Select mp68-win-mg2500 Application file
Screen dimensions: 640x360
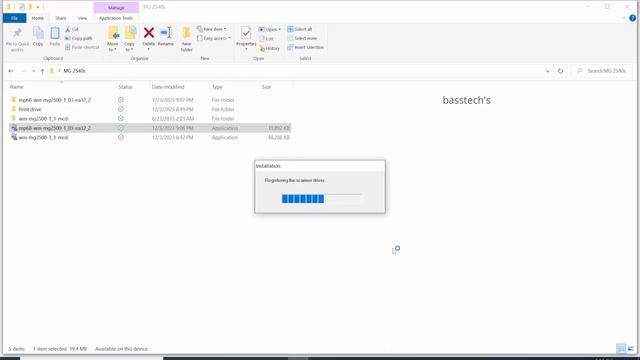point(150,128)
